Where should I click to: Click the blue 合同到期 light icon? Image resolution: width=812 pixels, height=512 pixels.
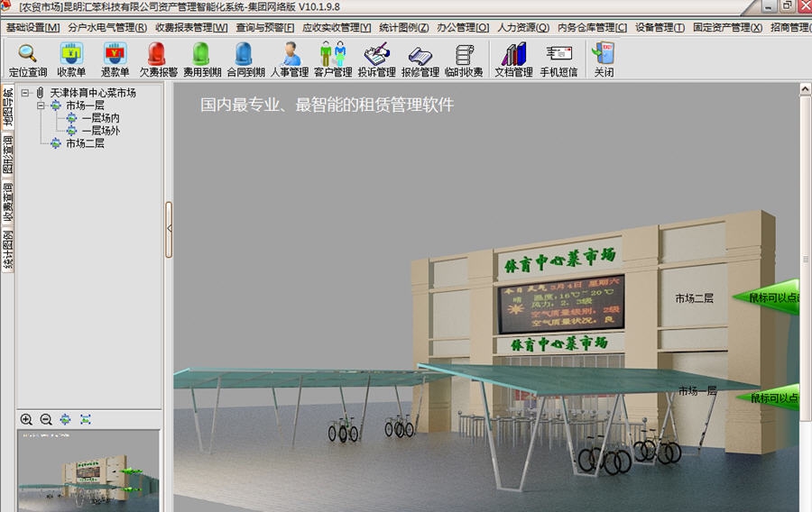click(x=245, y=59)
